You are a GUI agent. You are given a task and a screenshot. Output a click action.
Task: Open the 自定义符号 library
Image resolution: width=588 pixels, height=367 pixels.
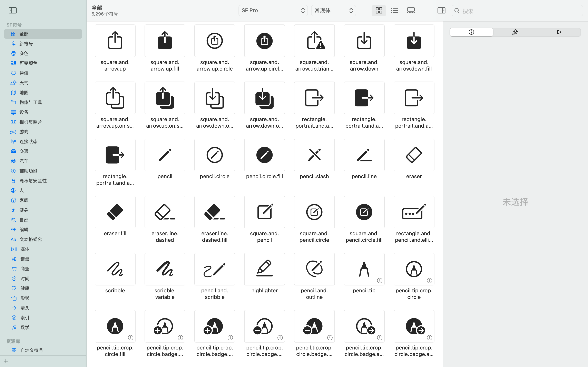32,350
